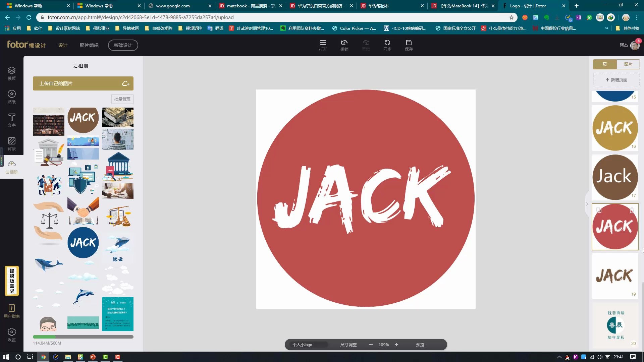Screen dimensions: 644x362
Task: Redo with the 重做 toolbar icon
Action: (366, 45)
